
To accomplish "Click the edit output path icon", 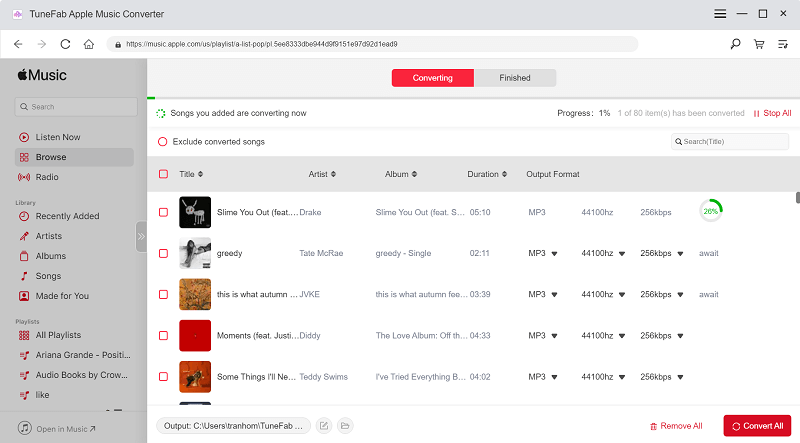I will (324, 426).
